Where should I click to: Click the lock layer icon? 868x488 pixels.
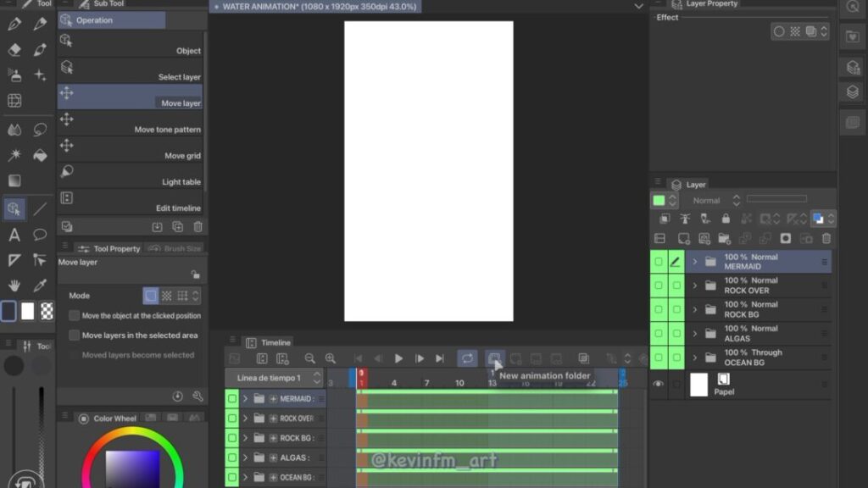[726, 219]
